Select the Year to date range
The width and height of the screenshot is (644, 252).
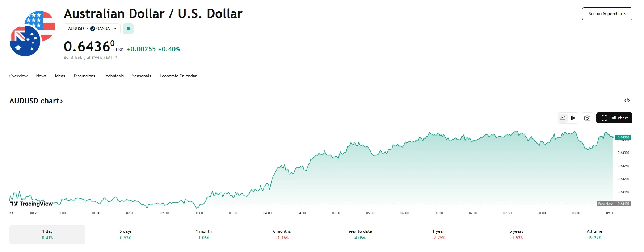tap(360, 234)
